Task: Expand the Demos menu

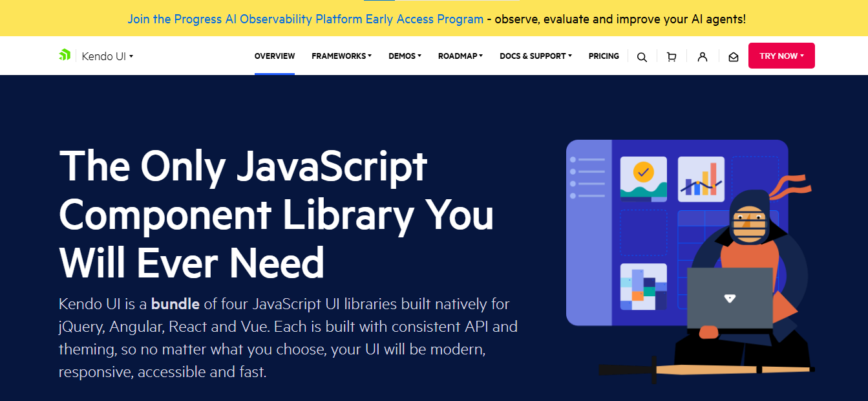Action: (x=405, y=56)
